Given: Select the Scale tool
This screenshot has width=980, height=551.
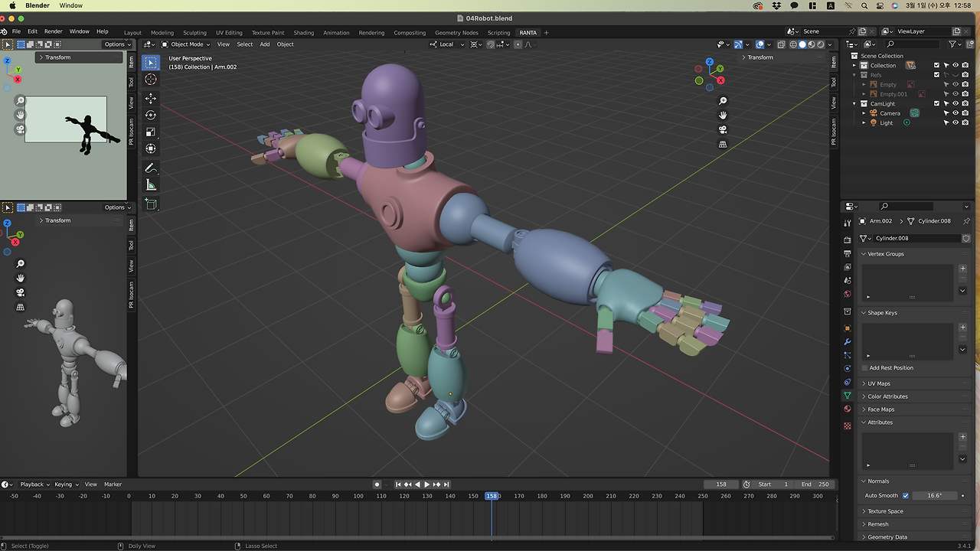Looking at the screenshot, I should [x=151, y=132].
